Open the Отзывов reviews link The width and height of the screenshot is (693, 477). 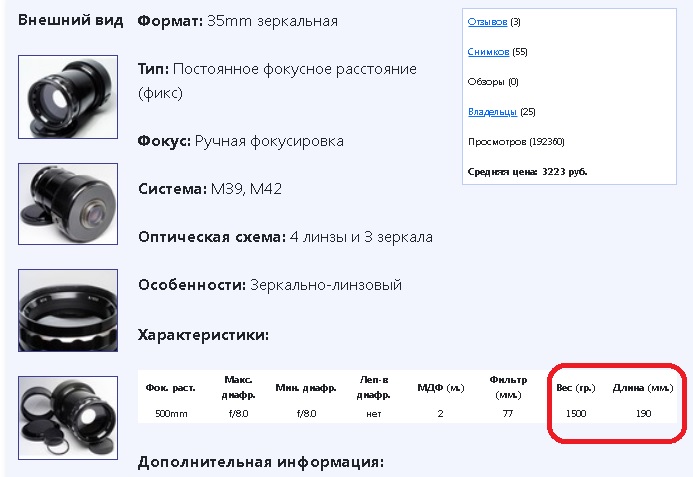point(487,22)
